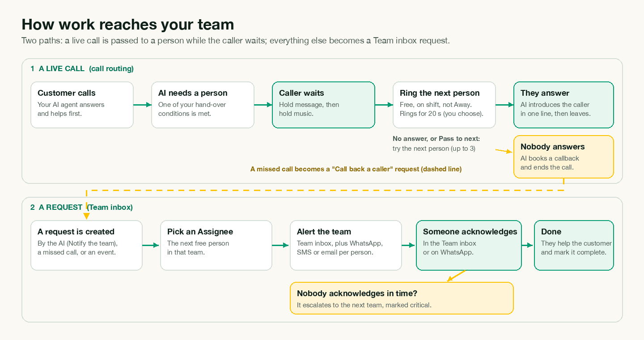
Task: Click "Rings for 20 s (you choose)." text
Action: (x=441, y=113)
